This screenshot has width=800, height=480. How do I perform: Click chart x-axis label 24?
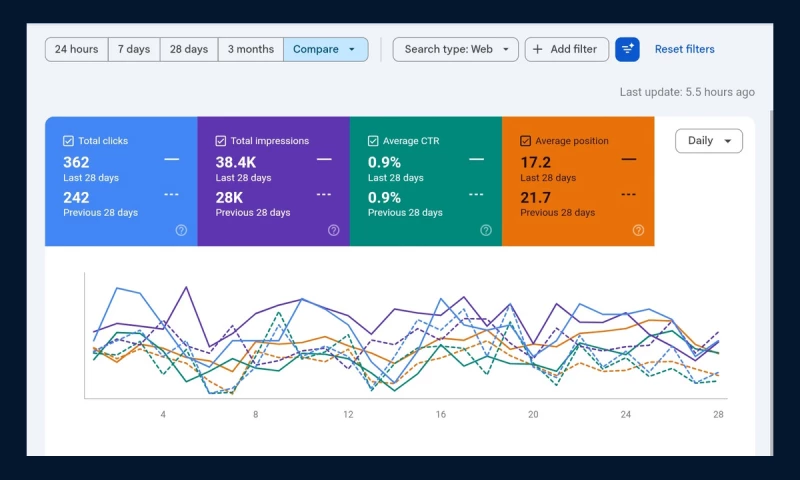pos(626,415)
